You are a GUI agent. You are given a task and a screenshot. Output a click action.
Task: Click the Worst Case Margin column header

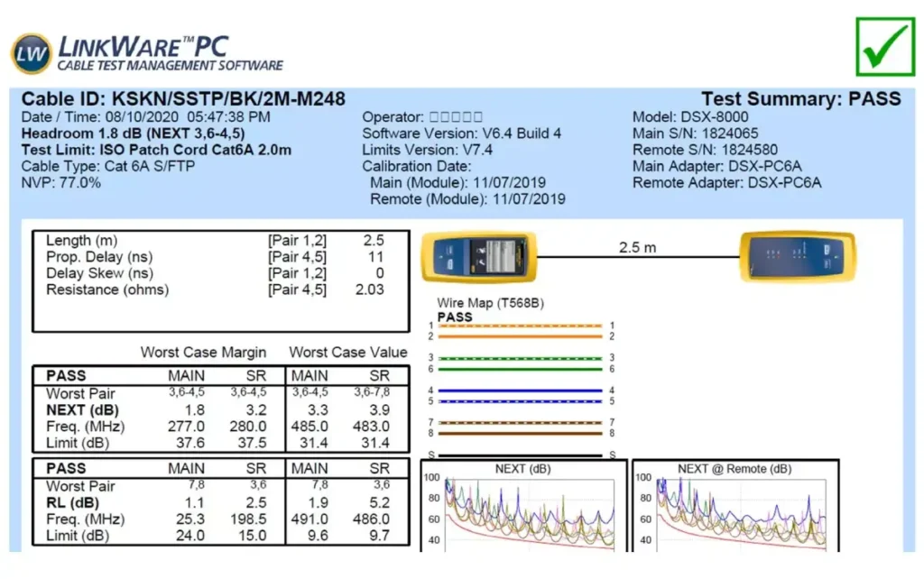pyautogui.click(x=203, y=353)
